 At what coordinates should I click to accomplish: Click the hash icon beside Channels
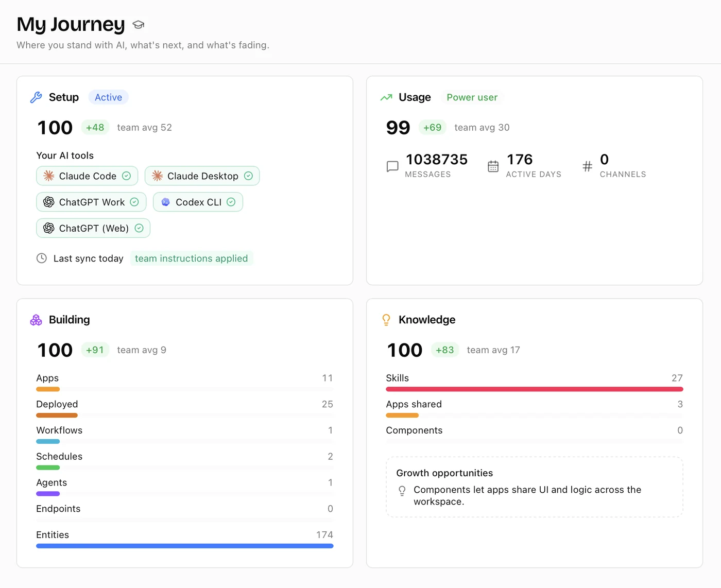pos(588,166)
